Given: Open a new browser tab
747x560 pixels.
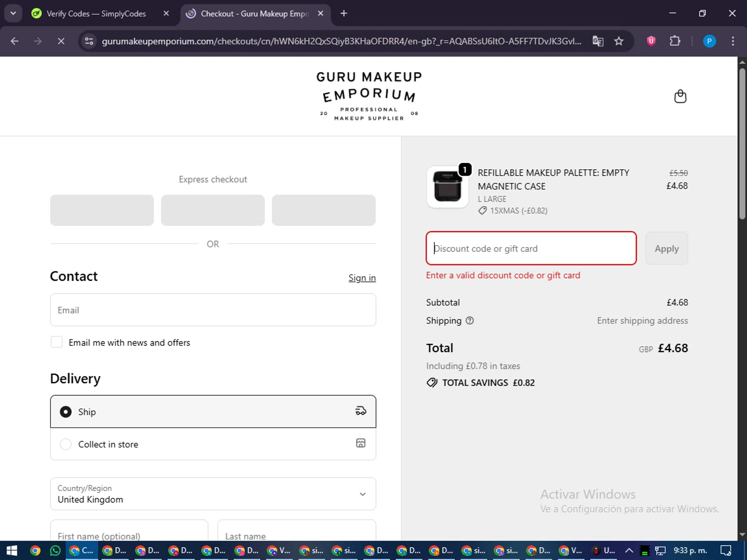Looking at the screenshot, I should pyautogui.click(x=344, y=13).
